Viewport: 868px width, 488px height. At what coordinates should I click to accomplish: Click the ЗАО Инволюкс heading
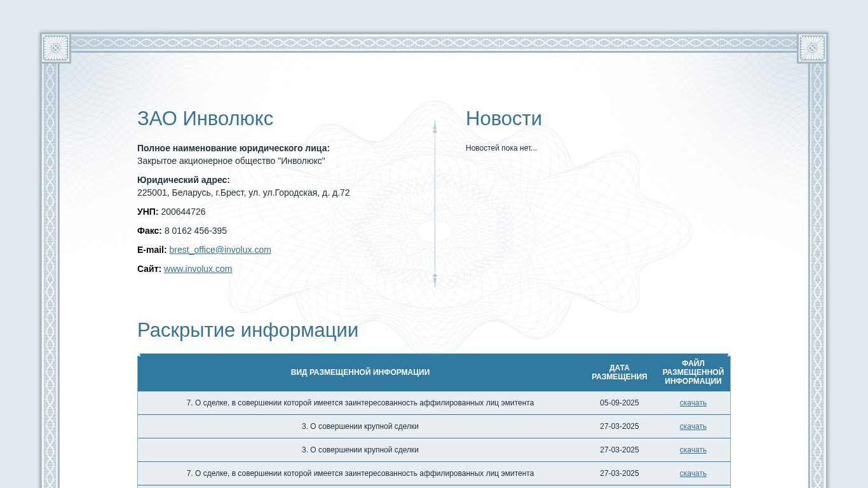(x=205, y=119)
